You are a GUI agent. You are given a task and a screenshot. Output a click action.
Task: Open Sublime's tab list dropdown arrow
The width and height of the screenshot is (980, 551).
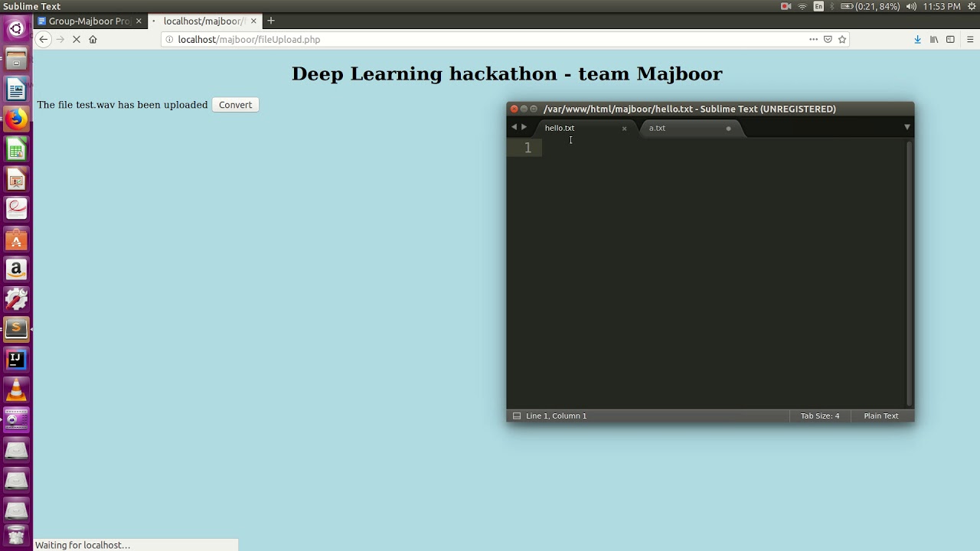pyautogui.click(x=906, y=127)
